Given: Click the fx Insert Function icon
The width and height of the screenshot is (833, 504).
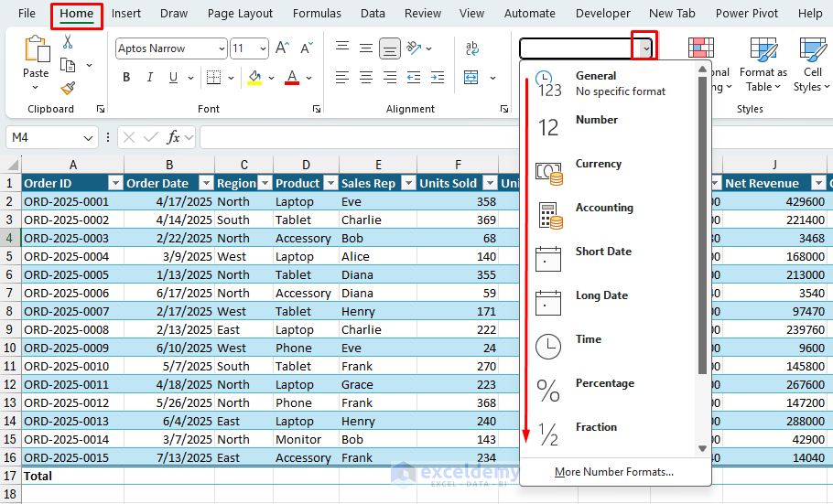Looking at the screenshot, I should point(173,137).
